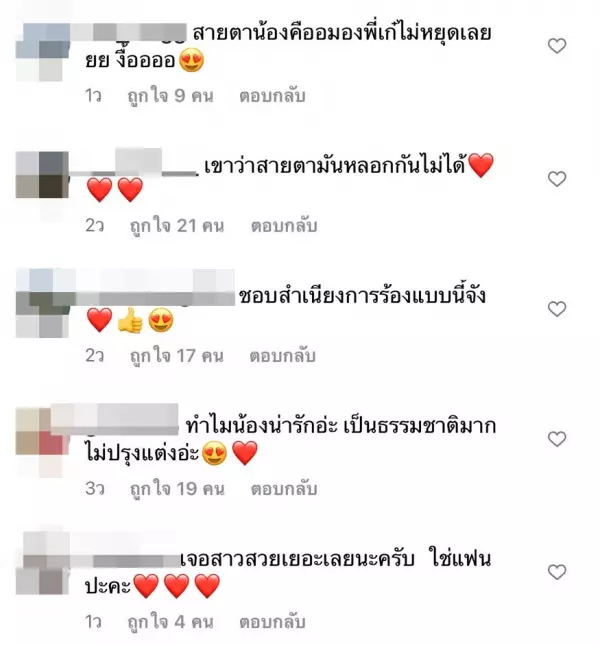Like the comment with 9 likes
The width and height of the screenshot is (600, 646).
click(557, 46)
